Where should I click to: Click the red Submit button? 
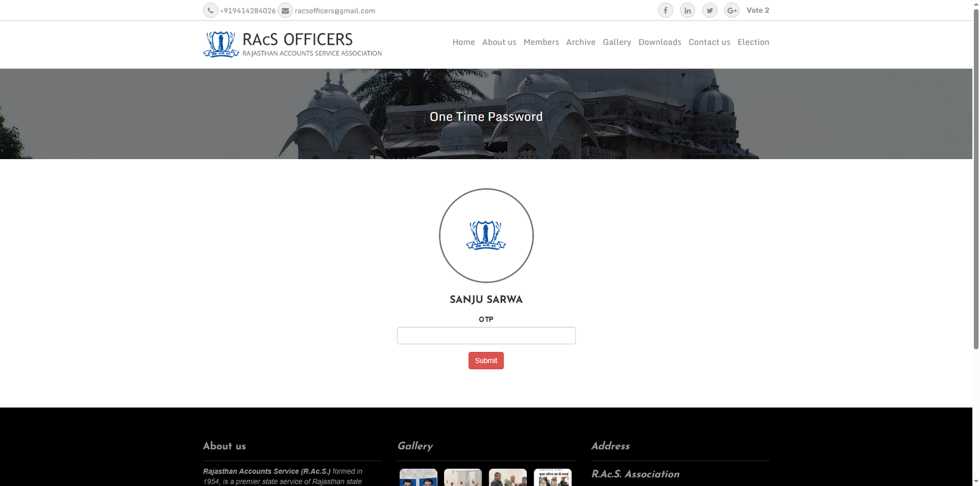click(x=486, y=361)
